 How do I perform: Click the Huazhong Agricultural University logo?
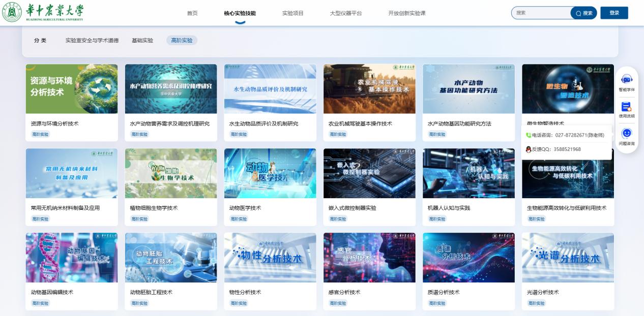point(43,13)
